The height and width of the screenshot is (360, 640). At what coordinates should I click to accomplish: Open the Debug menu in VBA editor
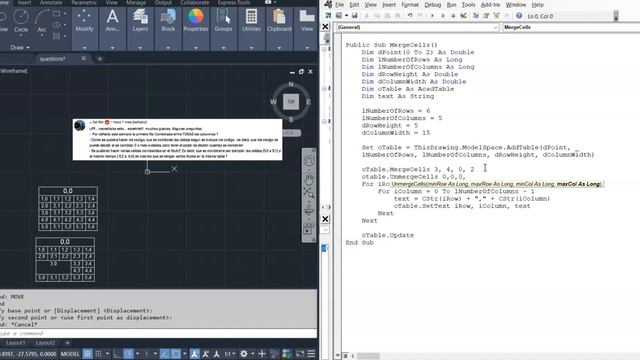click(433, 5)
